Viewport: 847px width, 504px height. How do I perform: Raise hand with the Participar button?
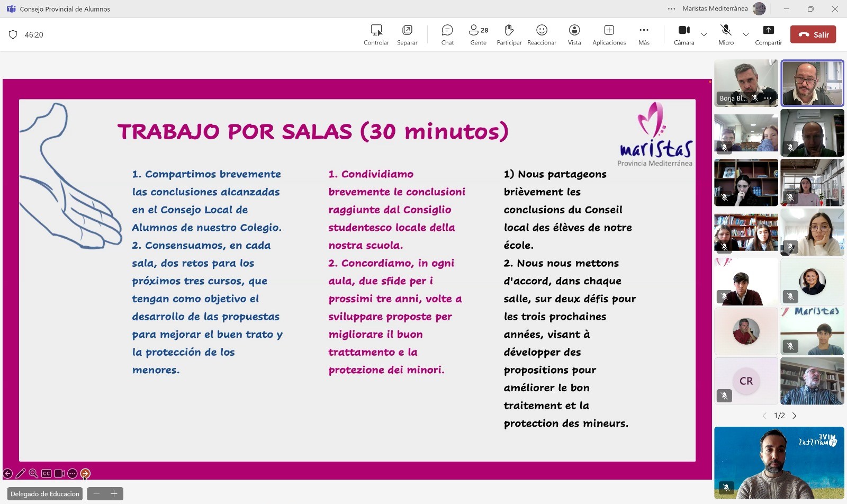pos(509,34)
